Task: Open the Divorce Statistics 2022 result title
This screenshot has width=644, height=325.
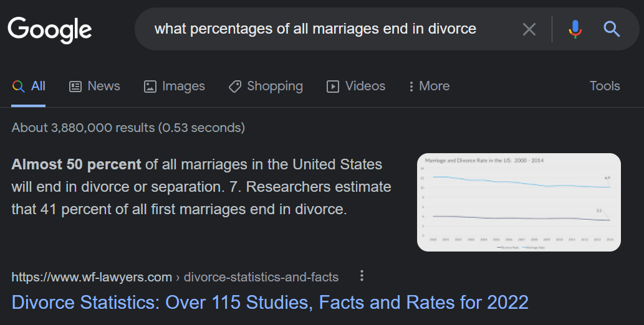Action: tap(270, 303)
